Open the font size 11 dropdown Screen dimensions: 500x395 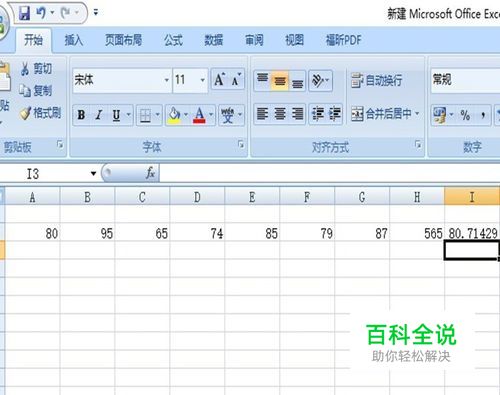coord(202,80)
